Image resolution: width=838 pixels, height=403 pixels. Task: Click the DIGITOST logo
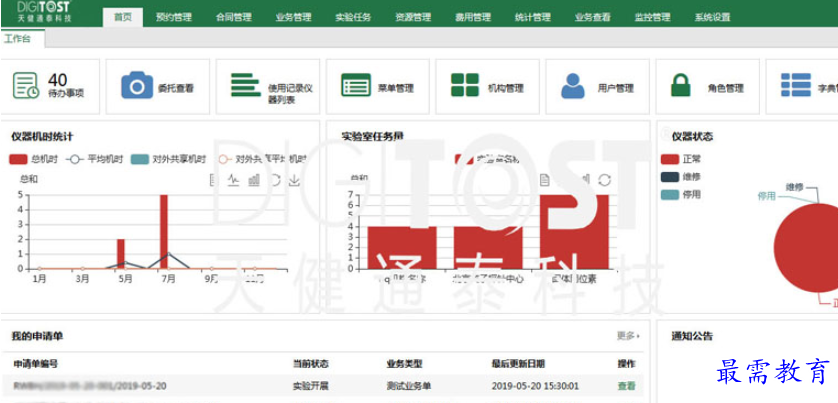pos(44,12)
